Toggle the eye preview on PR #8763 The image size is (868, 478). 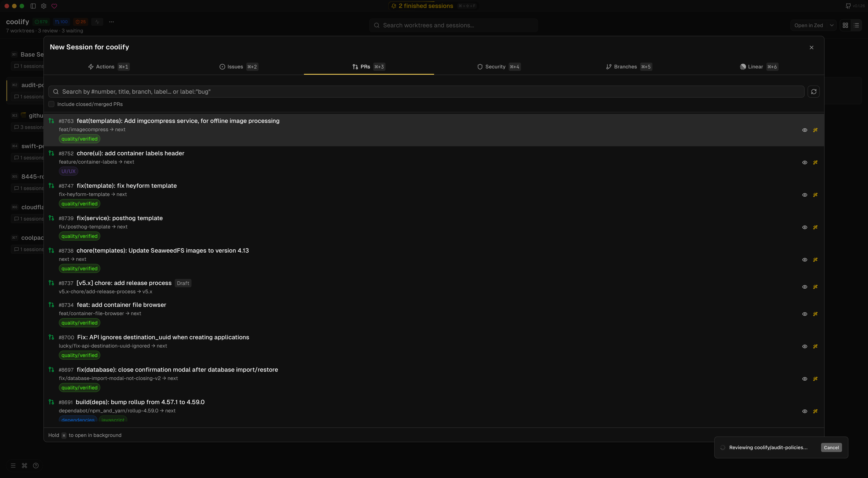click(x=805, y=130)
